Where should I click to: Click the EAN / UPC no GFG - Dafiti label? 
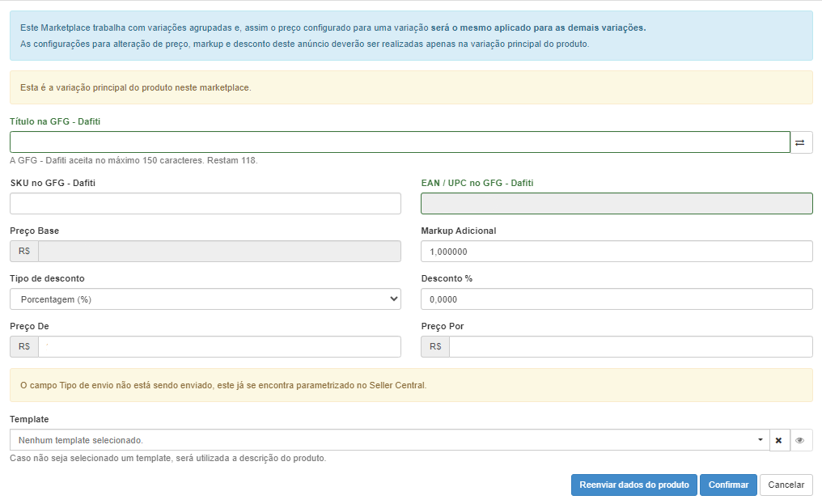click(477, 183)
